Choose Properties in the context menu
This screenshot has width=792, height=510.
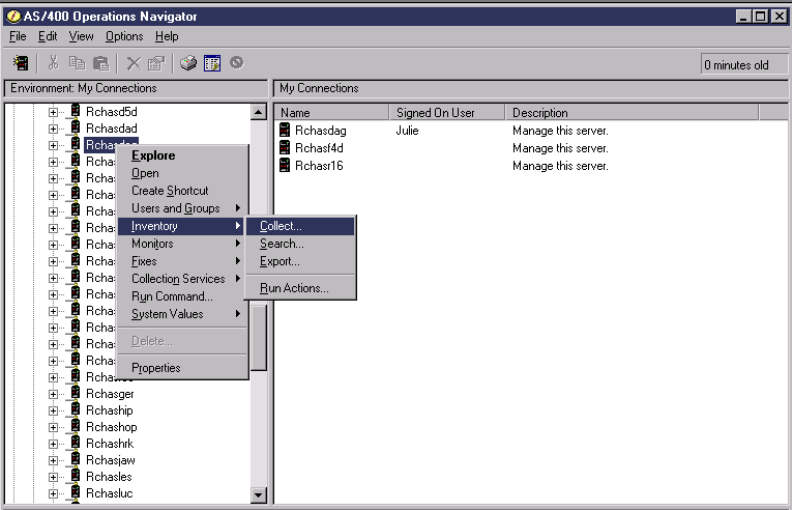pos(182,368)
